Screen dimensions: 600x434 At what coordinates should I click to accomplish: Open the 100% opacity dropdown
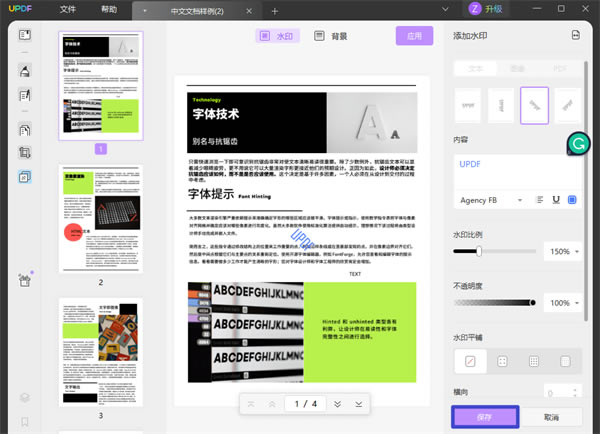point(562,303)
